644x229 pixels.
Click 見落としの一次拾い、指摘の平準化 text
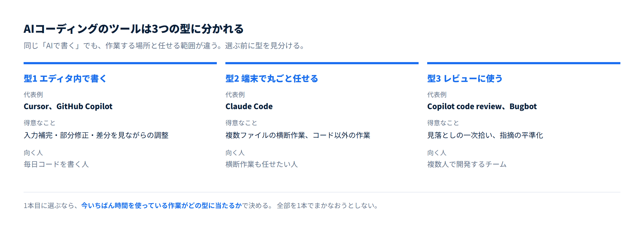pyautogui.click(x=485, y=135)
